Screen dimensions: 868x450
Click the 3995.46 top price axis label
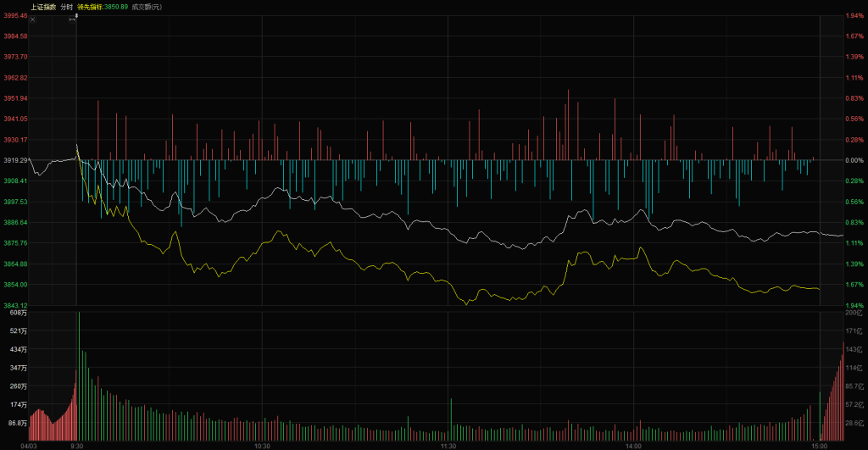pyautogui.click(x=16, y=15)
